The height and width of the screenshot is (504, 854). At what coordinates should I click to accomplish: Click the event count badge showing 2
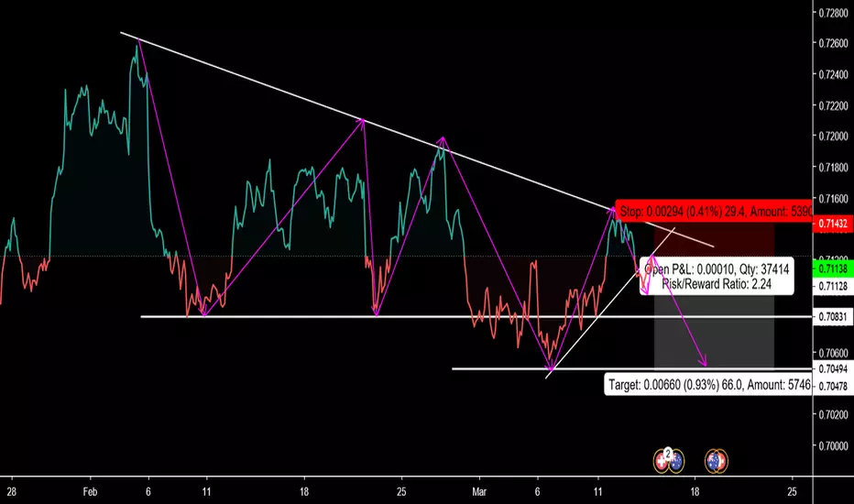[x=668, y=453]
